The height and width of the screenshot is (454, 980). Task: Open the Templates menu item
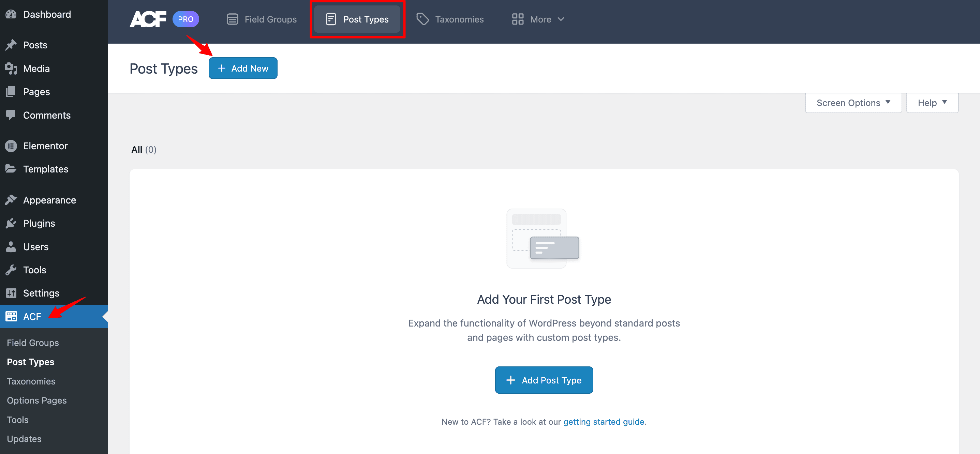(54, 169)
